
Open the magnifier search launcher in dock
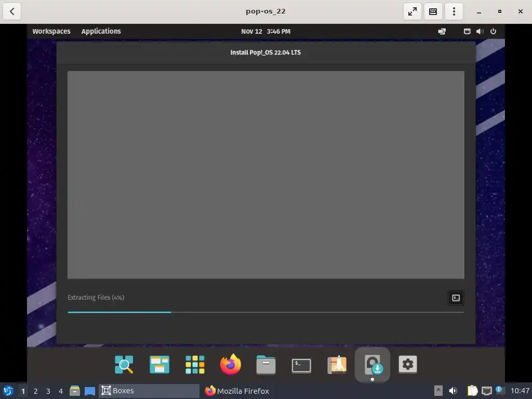(124, 365)
